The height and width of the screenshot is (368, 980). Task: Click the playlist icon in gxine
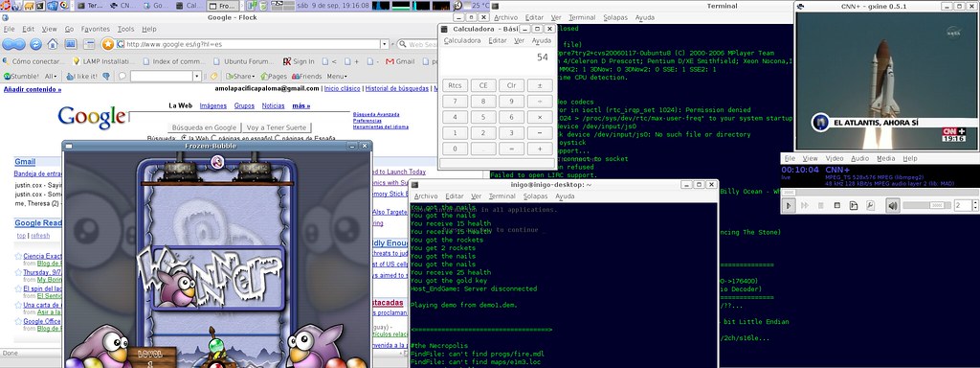point(854,205)
